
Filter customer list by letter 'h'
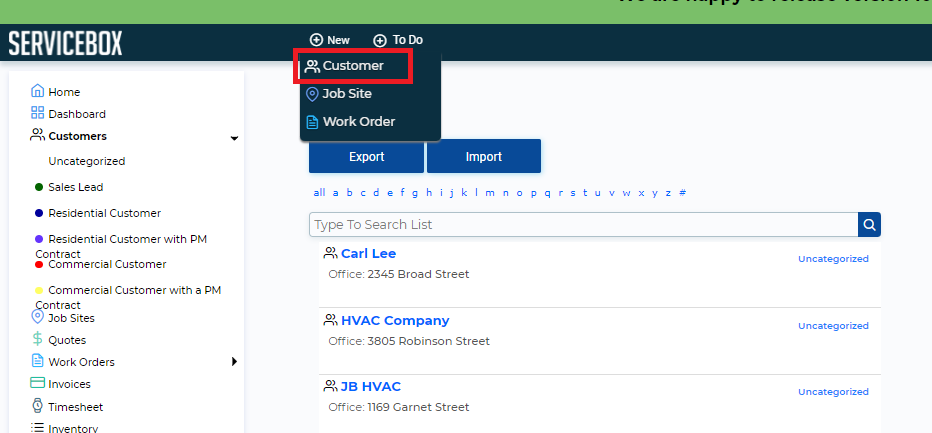click(429, 193)
